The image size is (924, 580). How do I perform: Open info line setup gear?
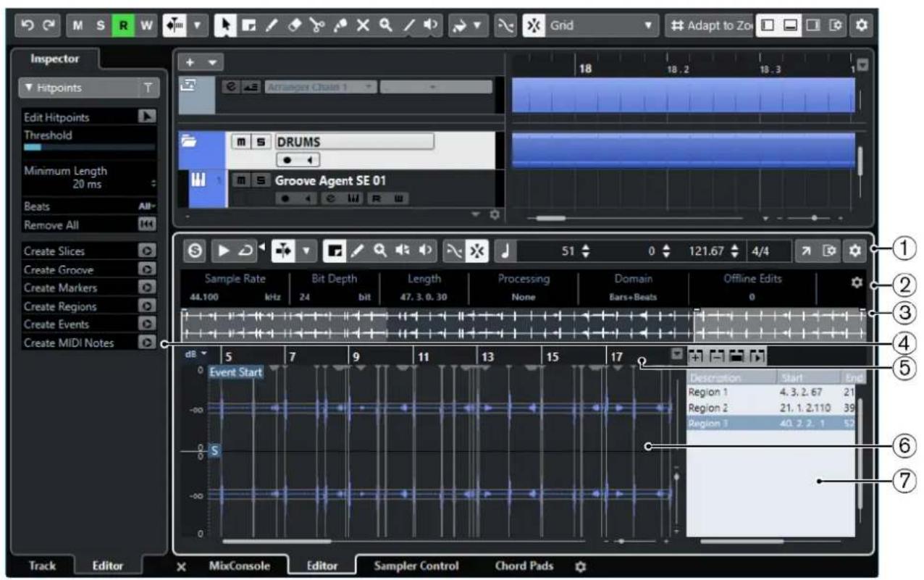point(857,282)
